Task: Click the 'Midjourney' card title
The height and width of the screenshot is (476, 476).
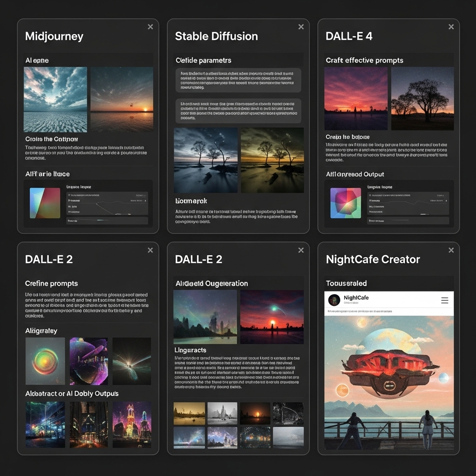Action: [54, 36]
